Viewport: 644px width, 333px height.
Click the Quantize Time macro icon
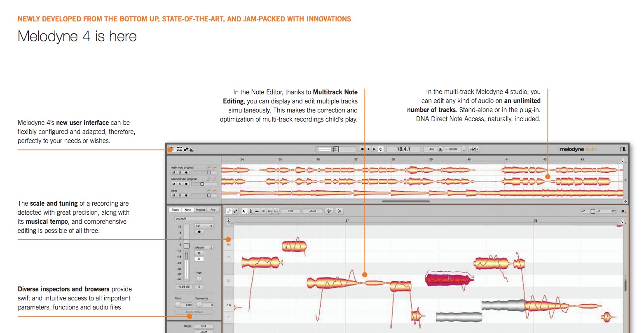click(339, 211)
